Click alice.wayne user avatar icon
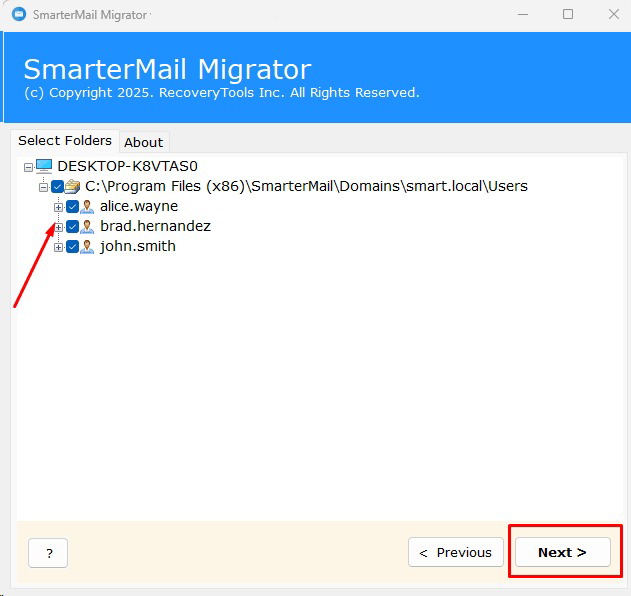Image resolution: width=631 pixels, height=596 pixels. point(87,206)
